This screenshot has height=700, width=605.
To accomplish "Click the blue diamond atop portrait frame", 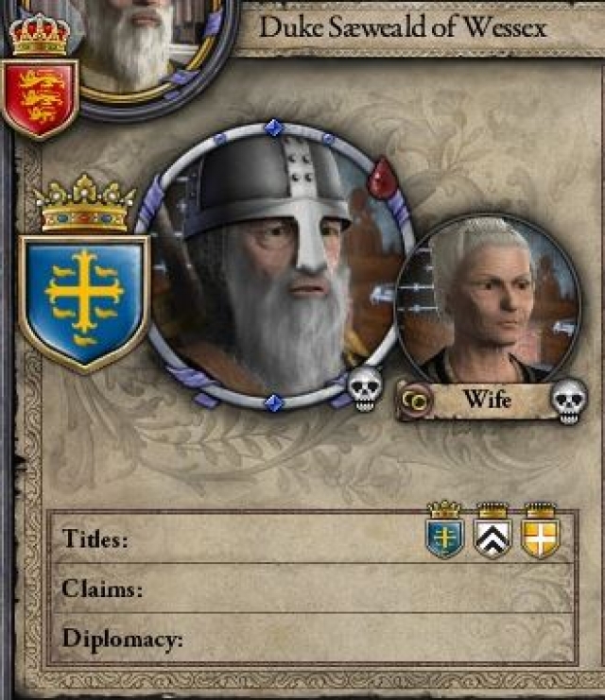I will pos(274,128).
